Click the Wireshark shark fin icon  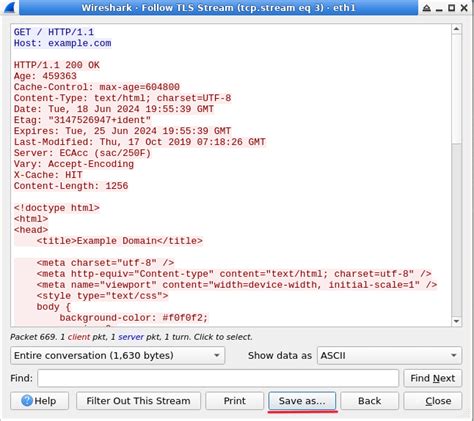[10, 8]
